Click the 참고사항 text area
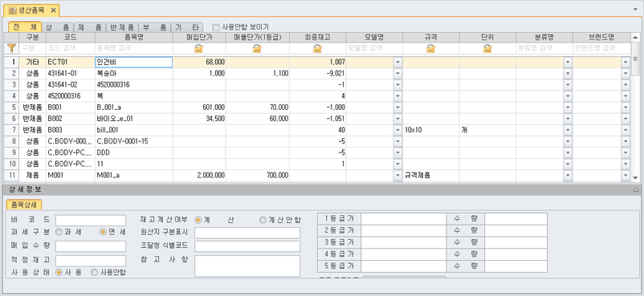The image size is (644, 296). coord(247,266)
